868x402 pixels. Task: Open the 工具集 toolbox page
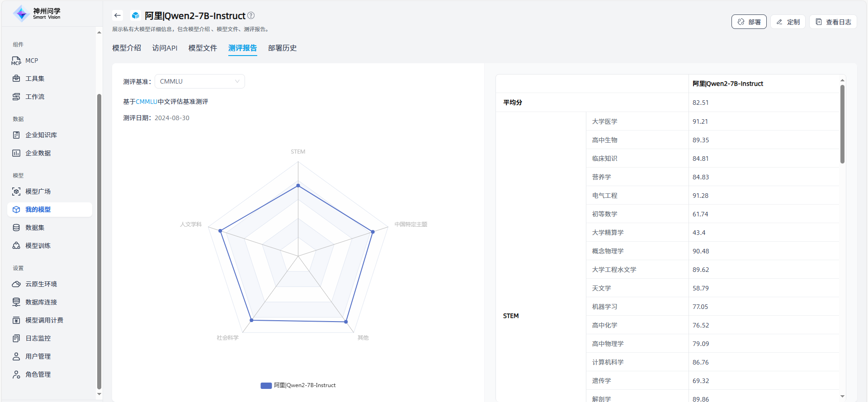[34, 79]
